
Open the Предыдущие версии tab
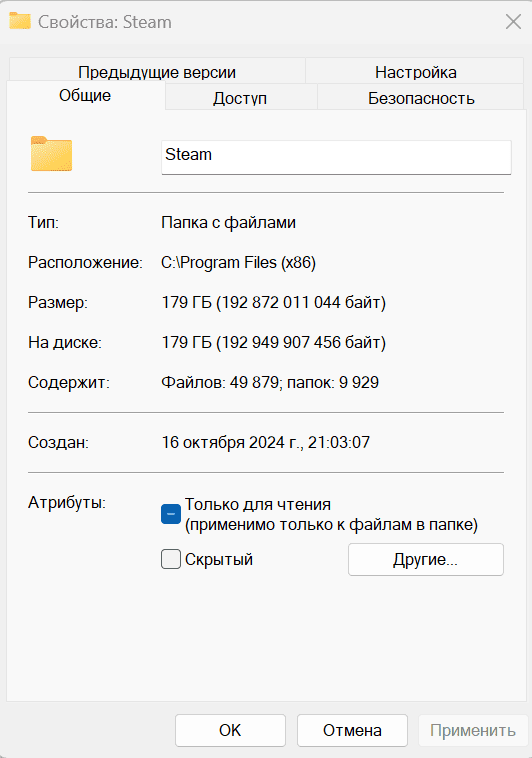(x=157, y=72)
